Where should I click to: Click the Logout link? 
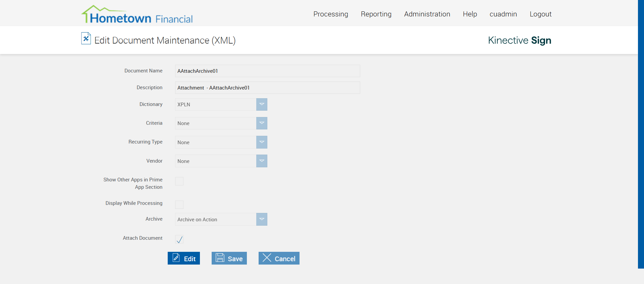tap(540, 14)
